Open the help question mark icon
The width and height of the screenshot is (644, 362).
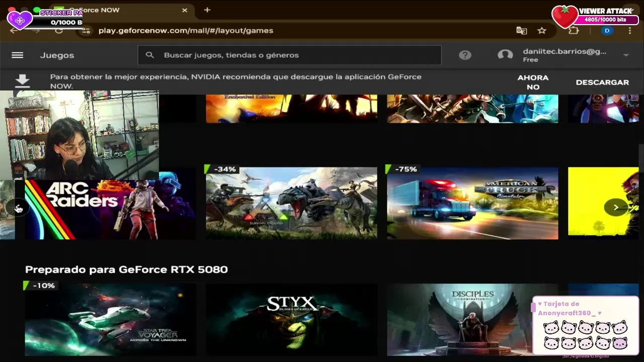coord(465,55)
